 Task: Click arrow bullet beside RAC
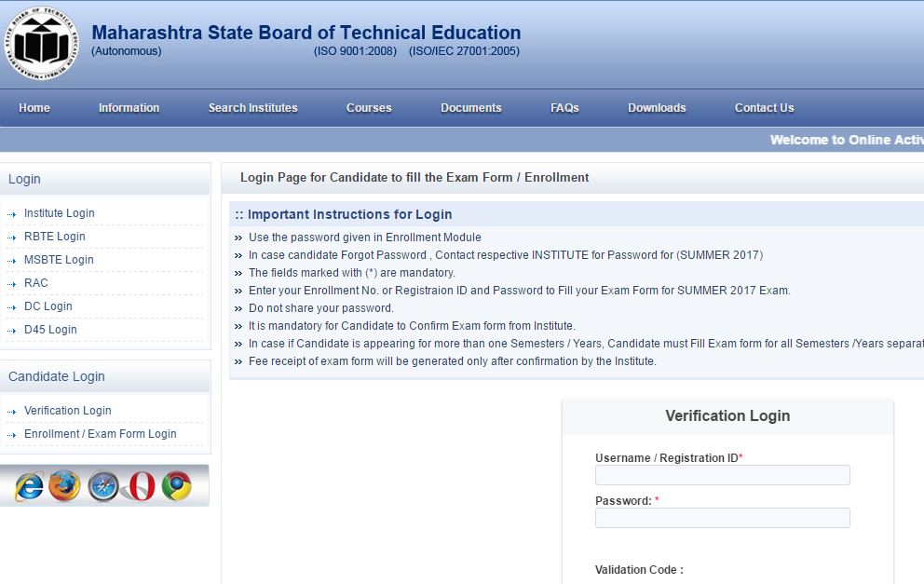click(12, 284)
